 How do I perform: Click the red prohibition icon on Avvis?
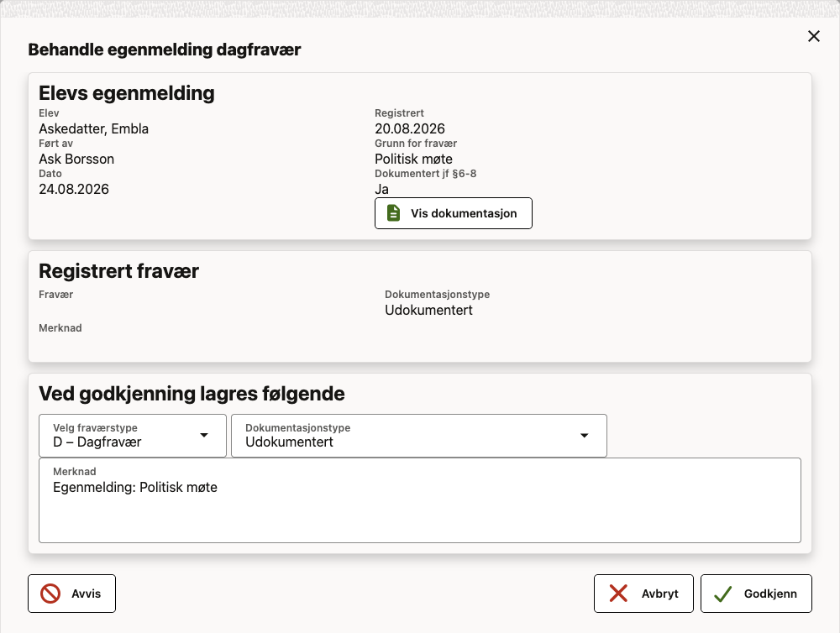(50, 594)
